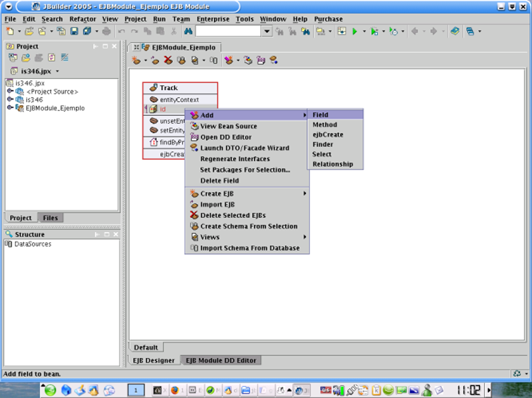Expand the EJBModule_Ejemplo tree node
Screen dimensions: 532x398
[x=10, y=108]
